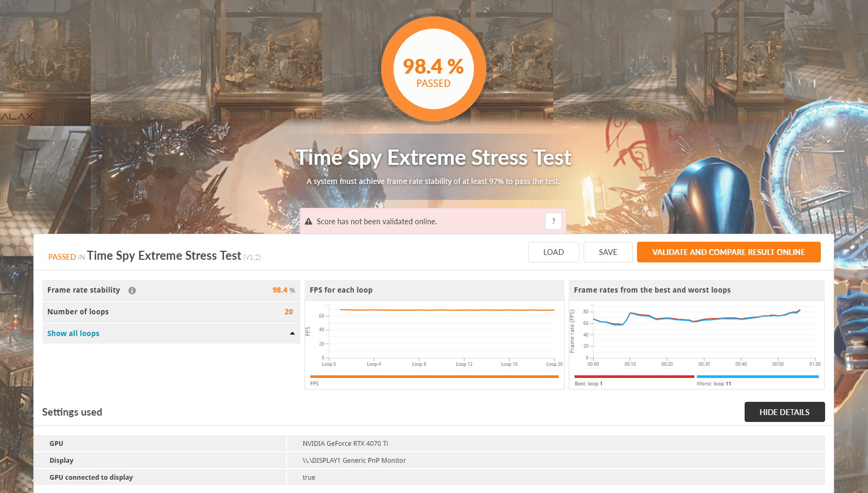Click the GPU connected to display label

click(x=91, y=477)
